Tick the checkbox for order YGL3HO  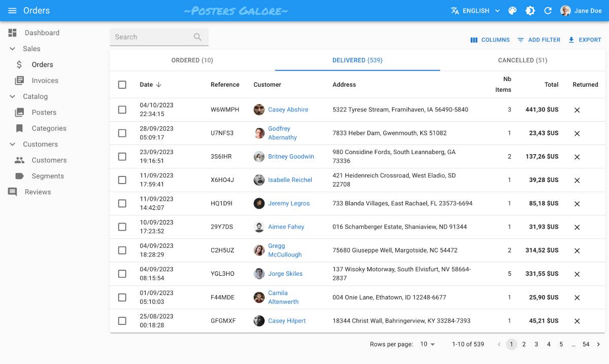tap(122, 274)
